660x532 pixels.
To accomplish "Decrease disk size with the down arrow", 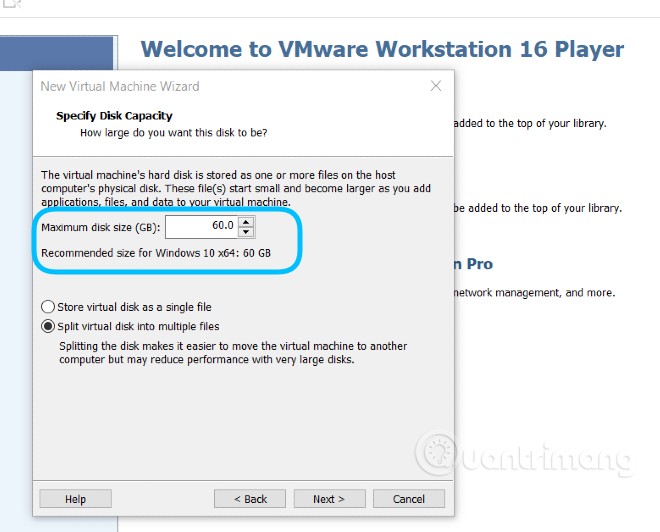I will point(246,232).
